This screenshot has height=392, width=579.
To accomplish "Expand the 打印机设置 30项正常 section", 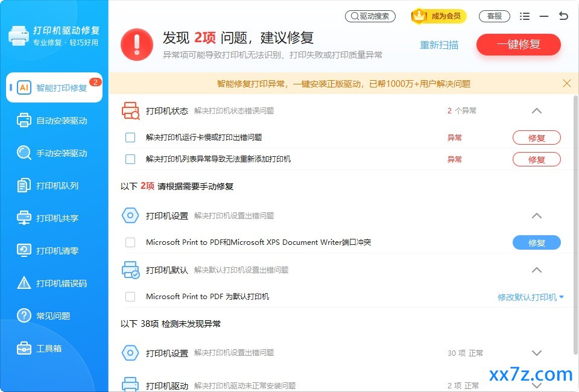I will click(537, 353).
